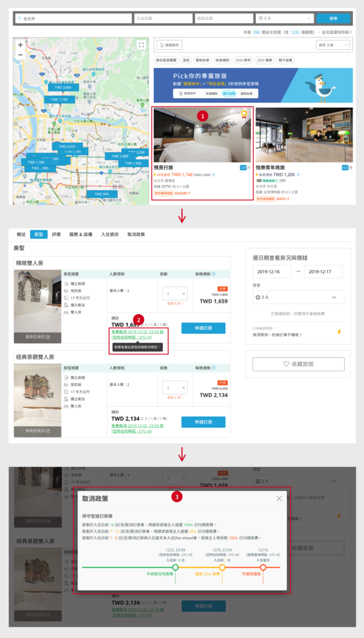
Task: Click the 悅樂青年商旅 hotel name
Action: pos(271,167)
